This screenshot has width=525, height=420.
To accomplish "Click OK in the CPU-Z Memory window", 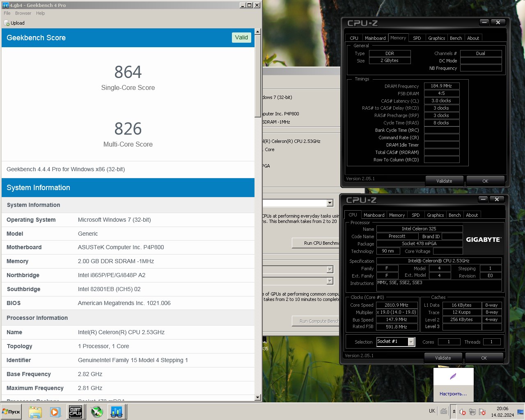I will (x=485, y=181).
